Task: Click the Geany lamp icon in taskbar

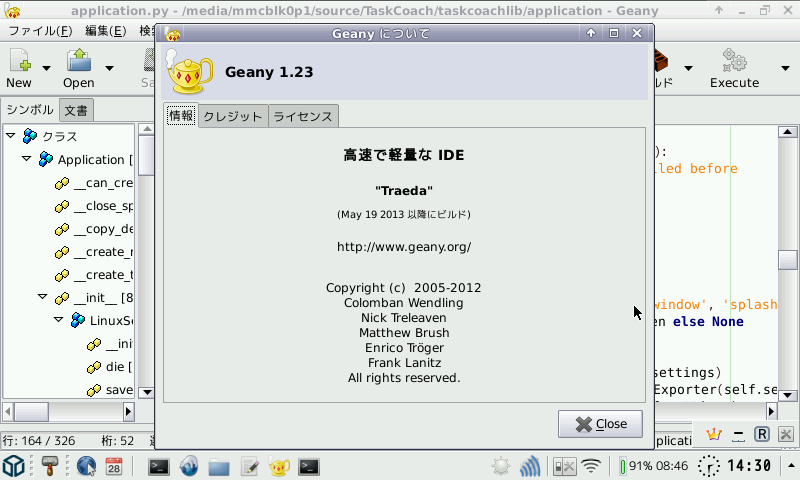Action: pyautogui.click(x=279, y=467)
